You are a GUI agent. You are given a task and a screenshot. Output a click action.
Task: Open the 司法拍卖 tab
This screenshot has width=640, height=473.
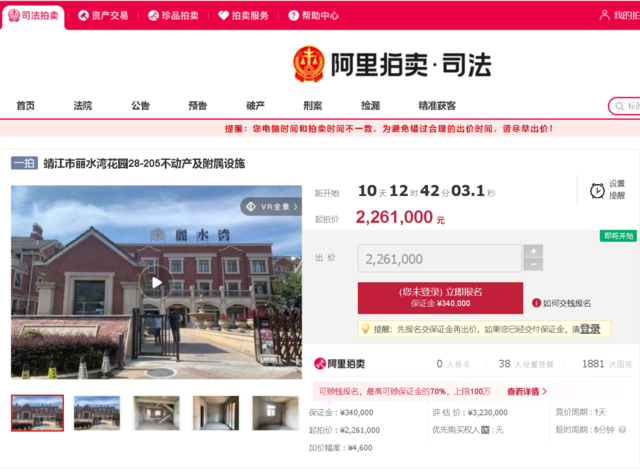[x=33, y=16]
